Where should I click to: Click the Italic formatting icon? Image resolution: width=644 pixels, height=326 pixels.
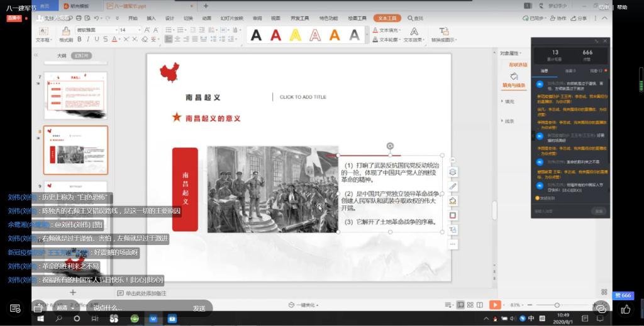coord(88,39)
